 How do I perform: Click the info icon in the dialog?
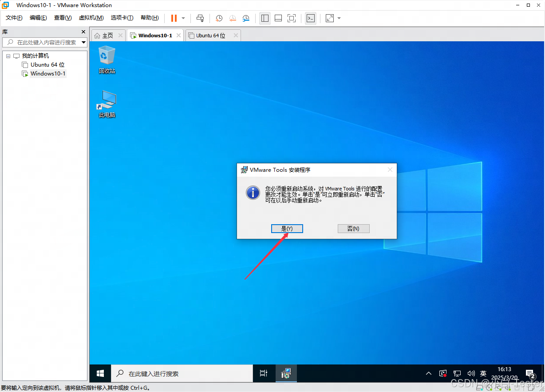[253, 193]
